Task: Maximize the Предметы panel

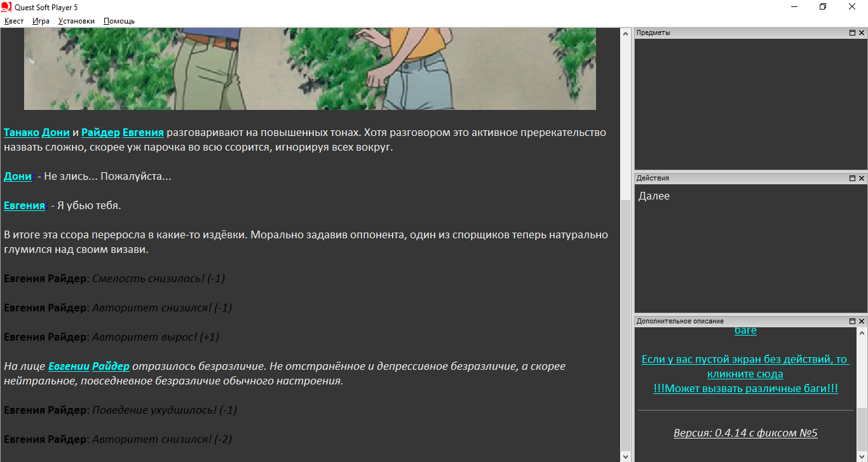Action: coord(852,32)
